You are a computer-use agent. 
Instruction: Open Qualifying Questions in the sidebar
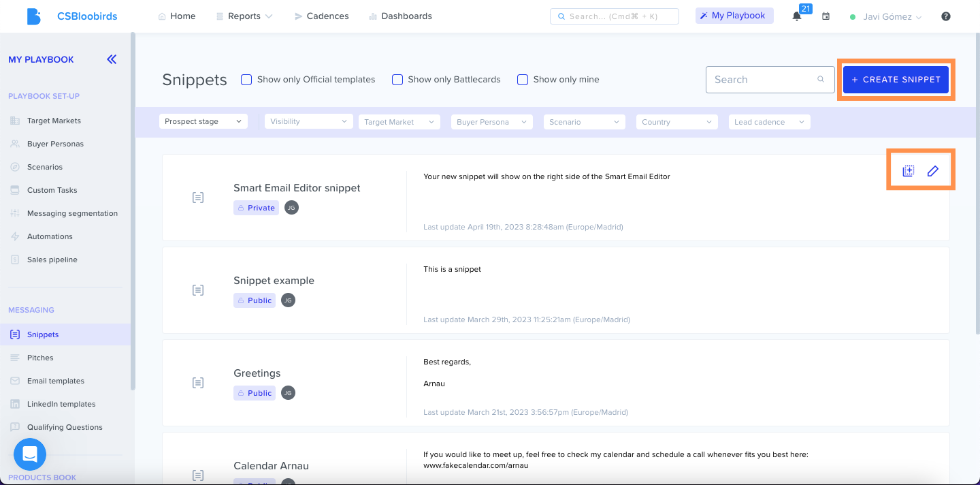65,427
